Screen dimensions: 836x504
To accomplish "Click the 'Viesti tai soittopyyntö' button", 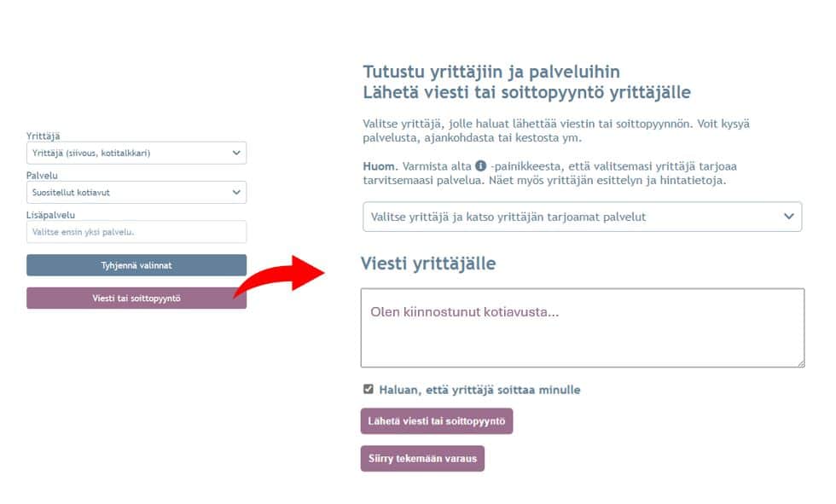I will [136, 298].
